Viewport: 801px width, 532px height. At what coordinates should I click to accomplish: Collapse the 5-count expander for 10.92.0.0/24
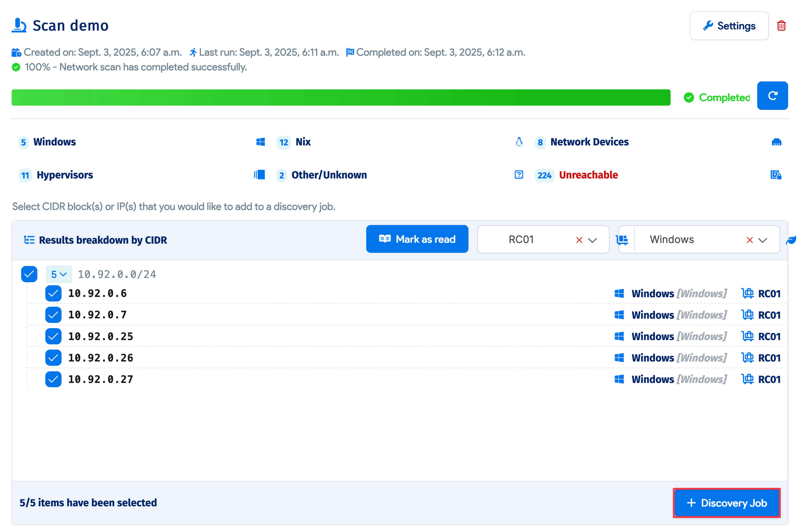[59, 274]
